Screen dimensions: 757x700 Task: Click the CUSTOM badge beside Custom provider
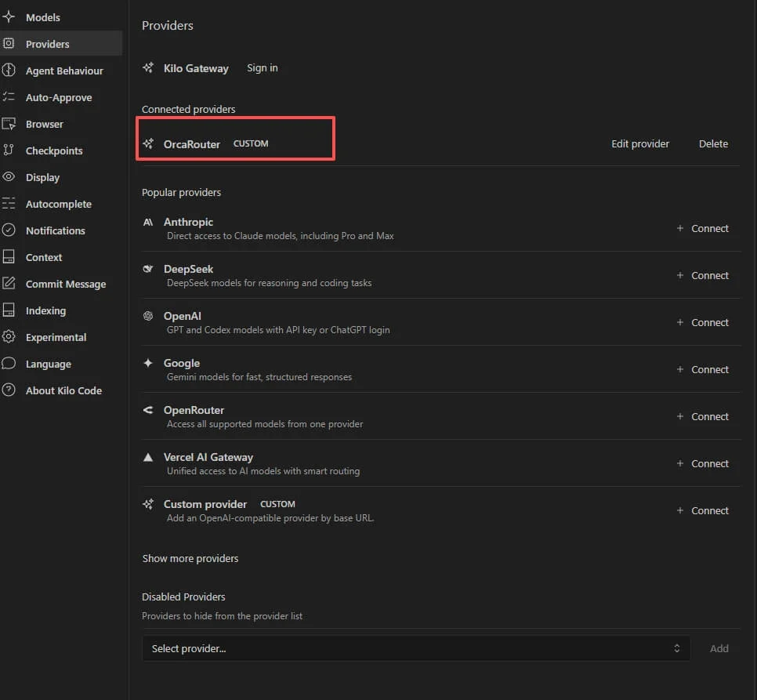coord(277,504)
